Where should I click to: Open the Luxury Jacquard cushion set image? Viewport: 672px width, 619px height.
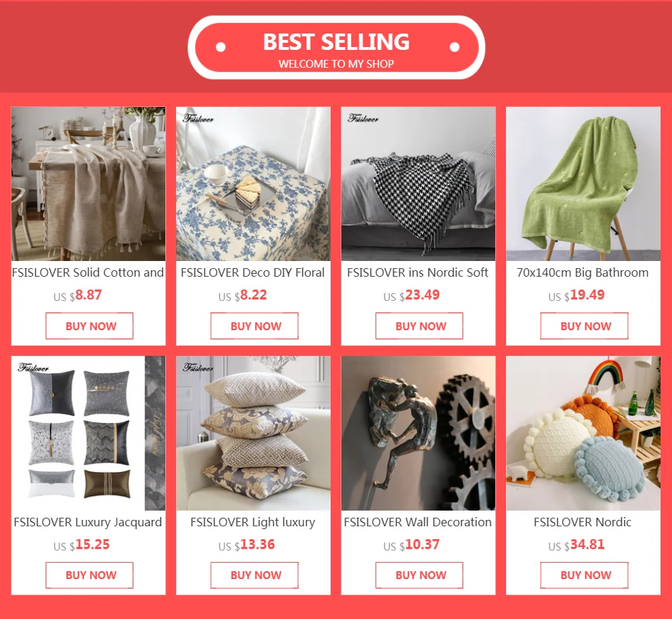[x=88, y=434]
